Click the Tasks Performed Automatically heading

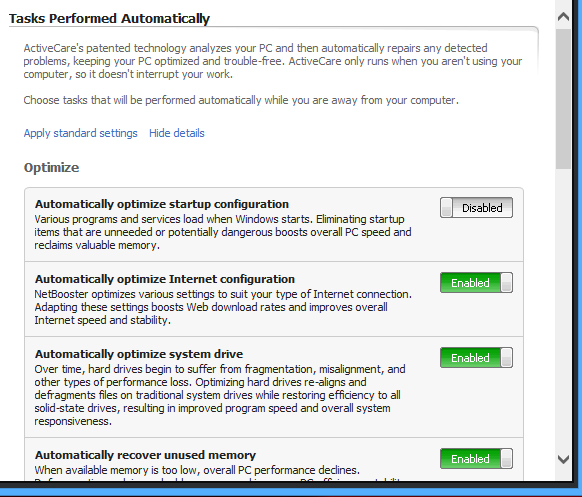click(x=109, y=19)
